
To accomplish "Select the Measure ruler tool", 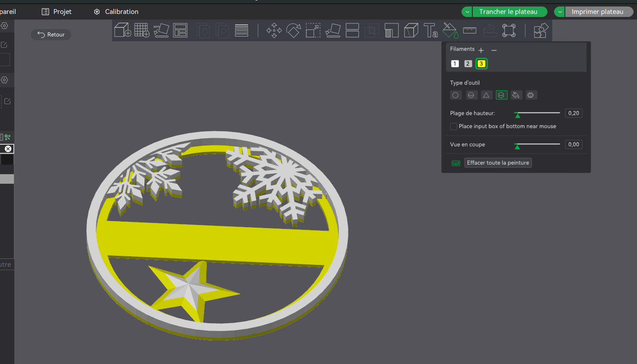I will (x=470, y=30).
